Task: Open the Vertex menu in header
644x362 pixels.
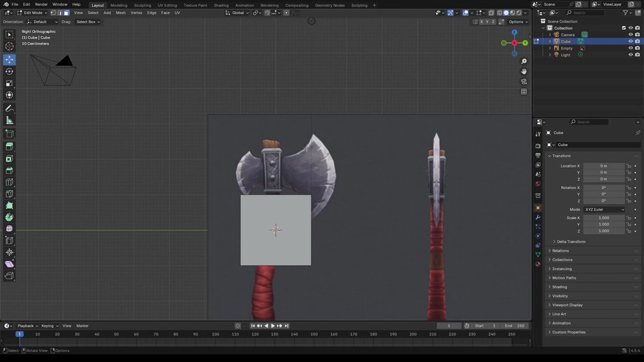Action: click(136, 12)
